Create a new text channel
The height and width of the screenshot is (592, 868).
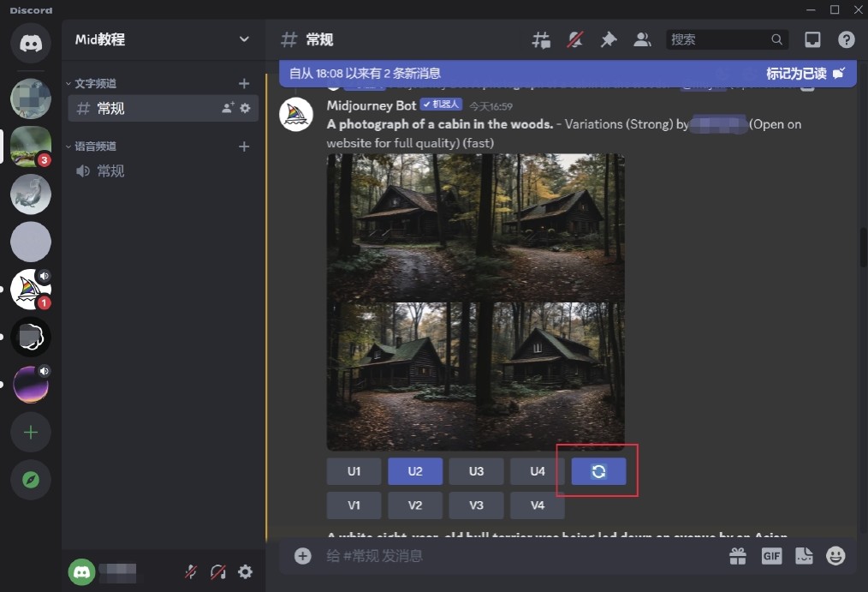(x=244, y=84)
